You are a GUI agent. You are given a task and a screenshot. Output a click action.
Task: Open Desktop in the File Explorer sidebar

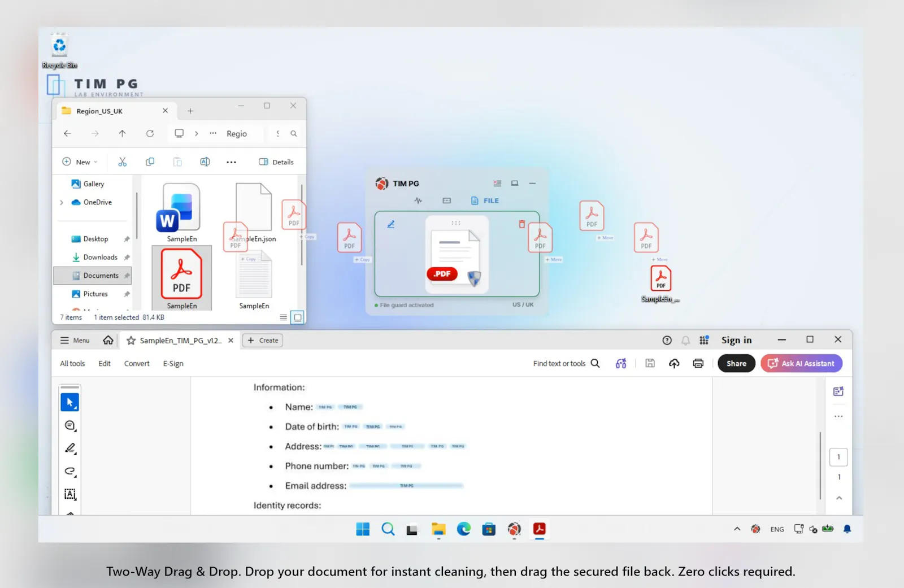coord(90,239)
